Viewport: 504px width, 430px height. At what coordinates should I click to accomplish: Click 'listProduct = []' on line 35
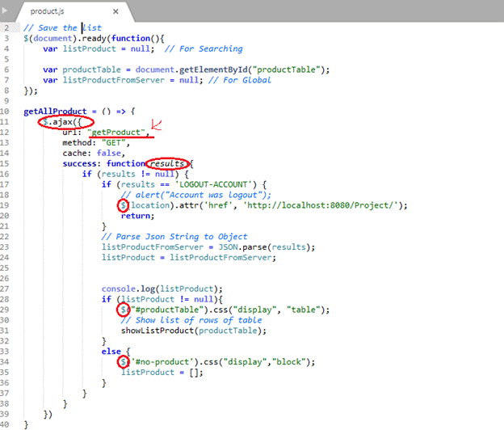pyautogui.click(x=162, y=373)
